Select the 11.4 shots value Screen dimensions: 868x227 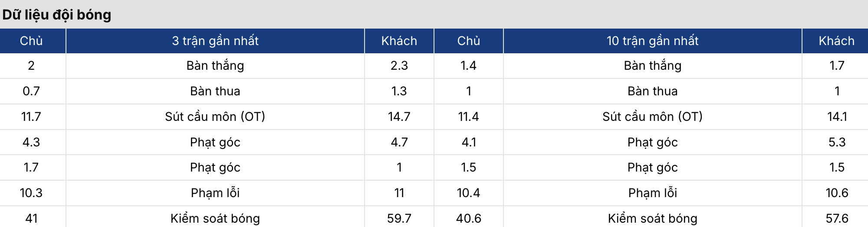pyautogui.click(x=468, y=117)
